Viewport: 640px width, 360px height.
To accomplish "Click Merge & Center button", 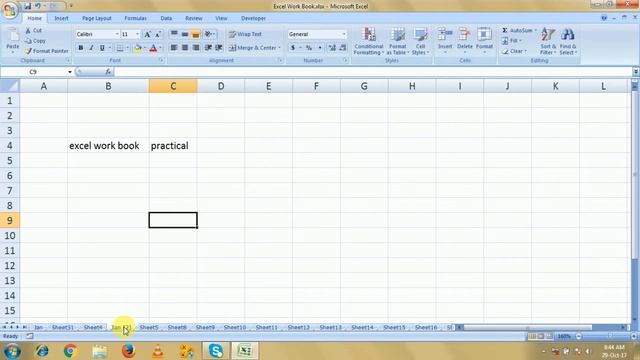I will click(252, 48).
